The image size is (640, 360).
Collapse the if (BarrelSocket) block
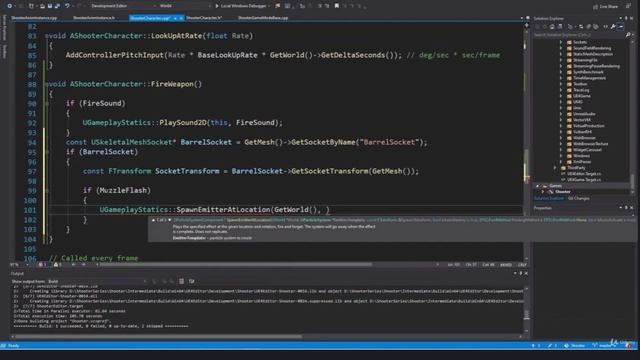[47, 152]
